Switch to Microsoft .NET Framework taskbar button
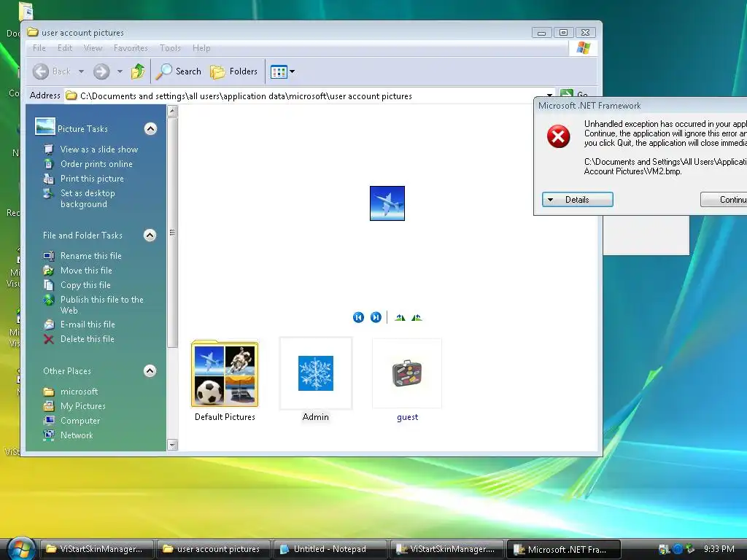The height and width of the screenshot is (560, 747). point(564,549)
